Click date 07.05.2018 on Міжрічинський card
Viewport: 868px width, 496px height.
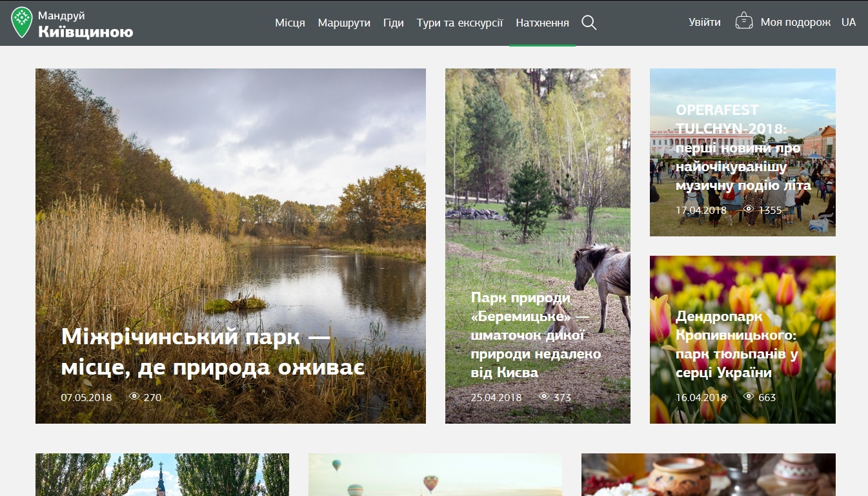(x=86, y=397)
